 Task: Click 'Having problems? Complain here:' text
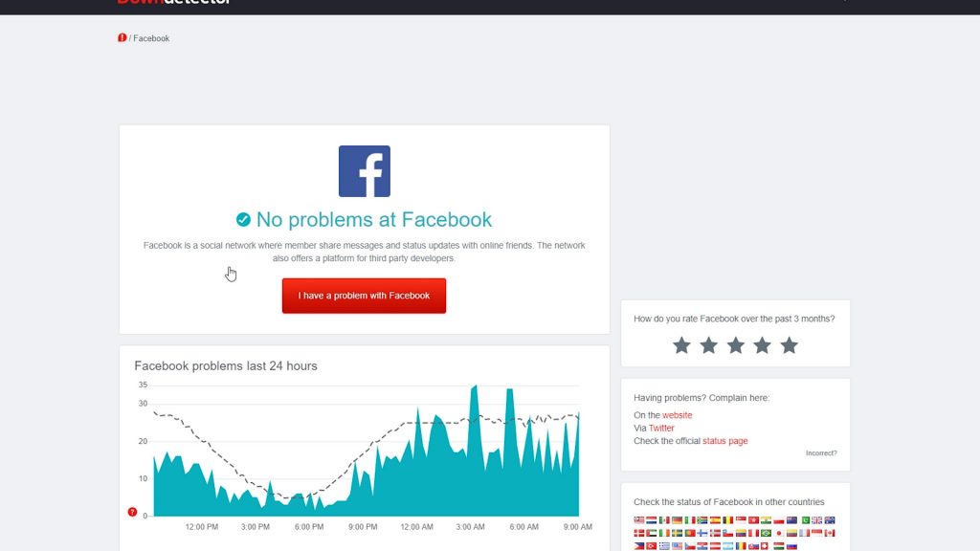tap(702, 398)
